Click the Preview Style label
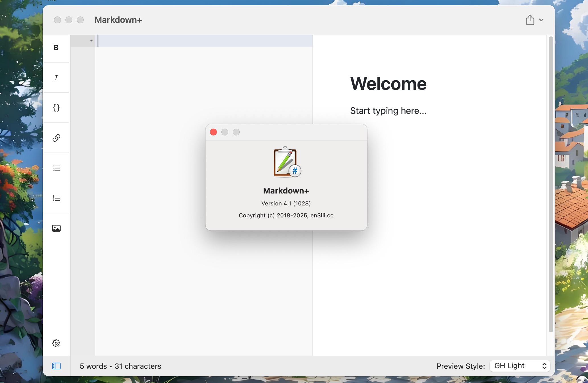588x383 pixels. point(460,366)
